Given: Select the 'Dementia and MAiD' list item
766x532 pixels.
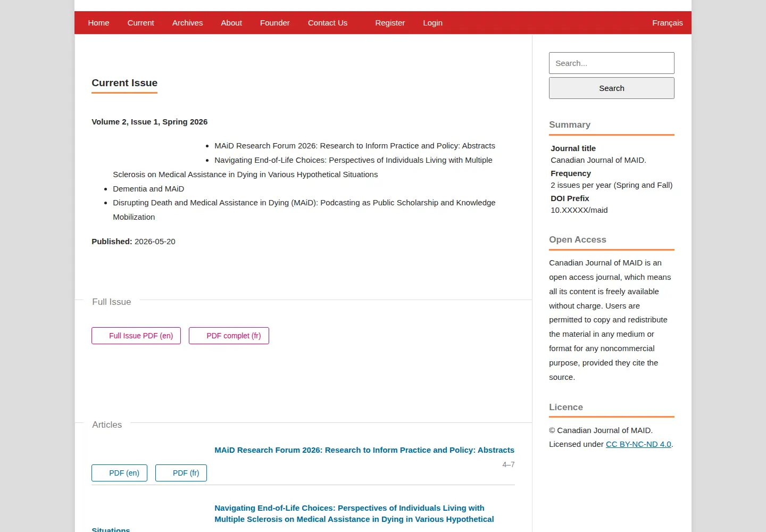Looking at the screenshot, I should click(x=148, y=189).
